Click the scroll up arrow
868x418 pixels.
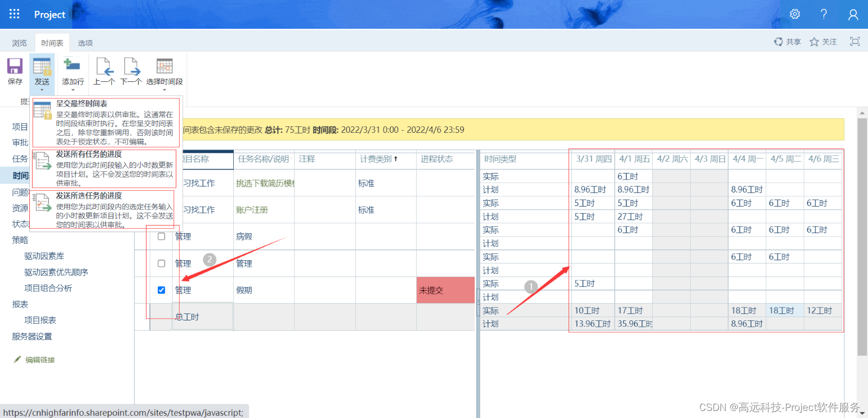[862, 113]
